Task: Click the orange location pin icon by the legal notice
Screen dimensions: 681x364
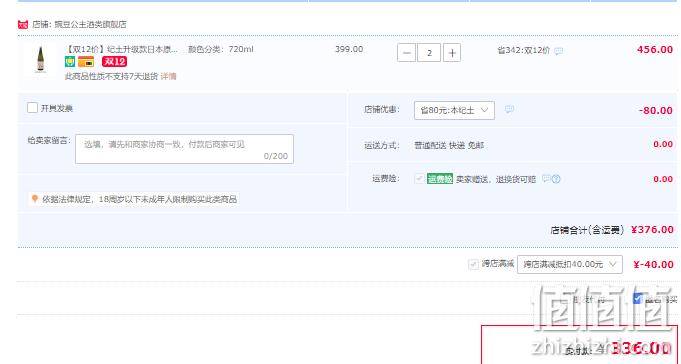Action: (35, 199)
